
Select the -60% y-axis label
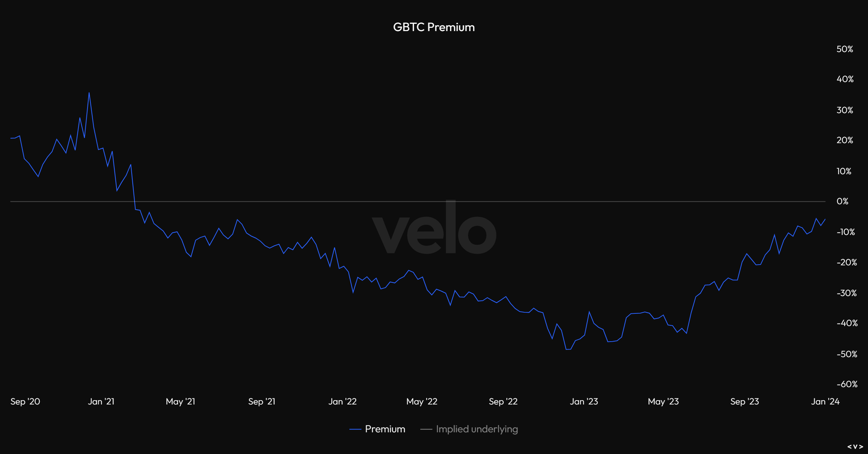(847, 384)
